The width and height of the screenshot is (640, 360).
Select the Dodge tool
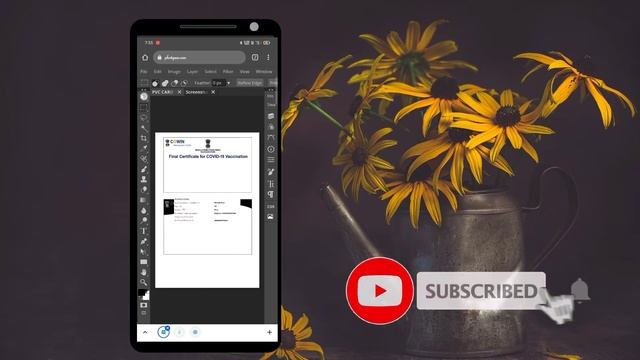pyautogui.click(x=144, y=221)
